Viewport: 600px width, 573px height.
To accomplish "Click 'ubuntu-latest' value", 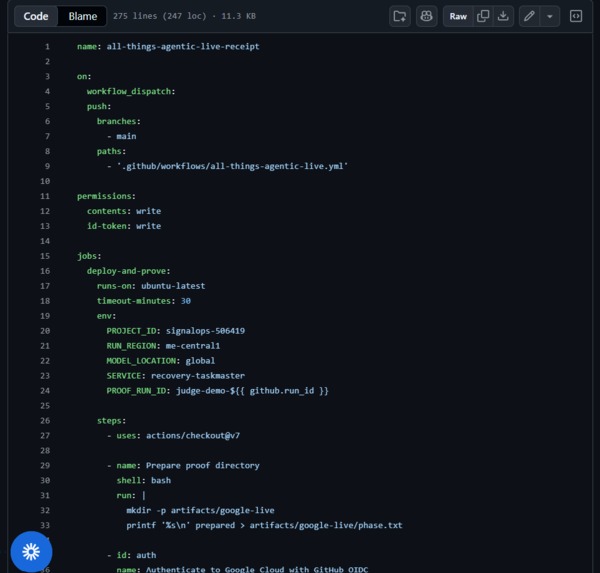I will (173, 286).
